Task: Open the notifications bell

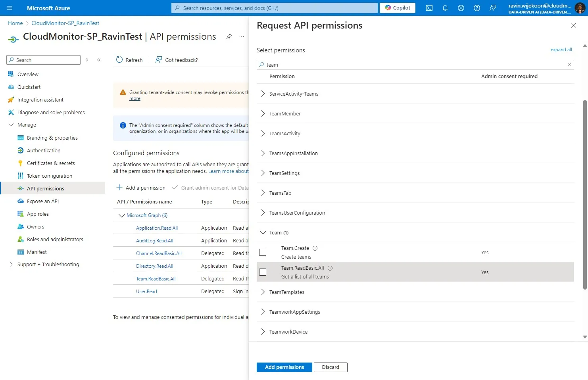Action: (445, 8)
